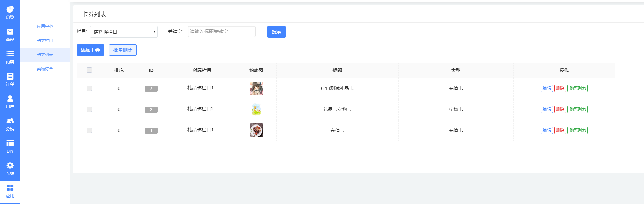The image size is (644, 204).
Task: Click 实物卡 type cell
Action: pyautogui.click(x=456, y=109)
